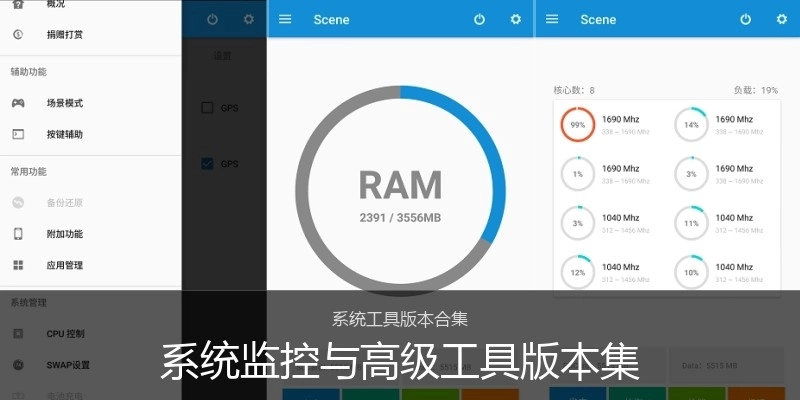Click the grid icon beside 应用管理
This screenshot has width=800, height=400.
coord(18,265)
